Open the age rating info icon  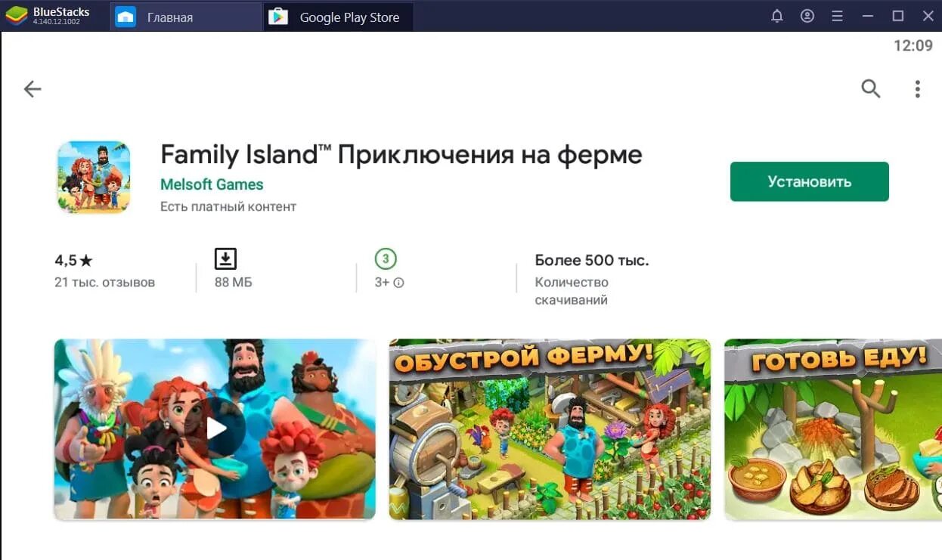click(x=398, y=283)
